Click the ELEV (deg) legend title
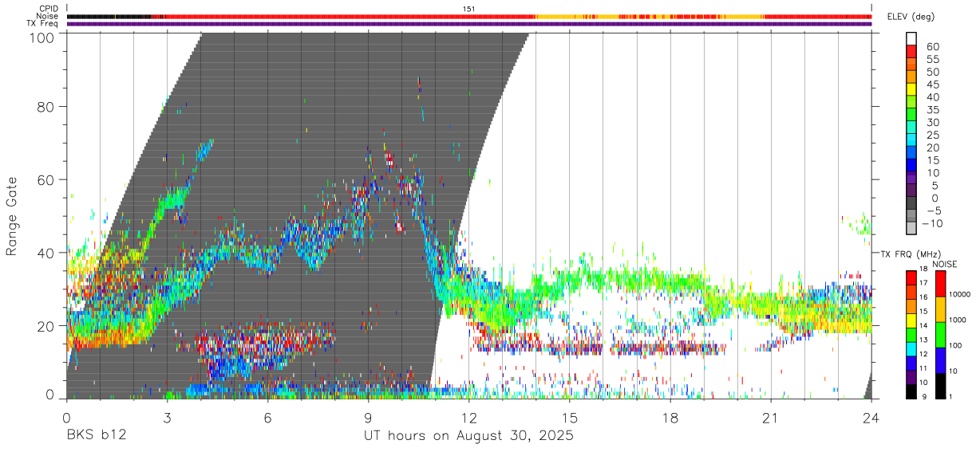The width and height of the screenshot is (980, 452). [x=911, y=17]
